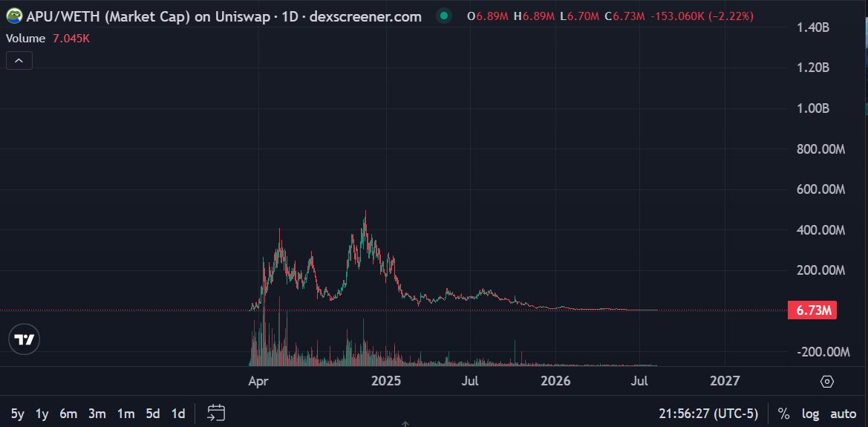Click the 1.40B price axis label

(812, 27)
